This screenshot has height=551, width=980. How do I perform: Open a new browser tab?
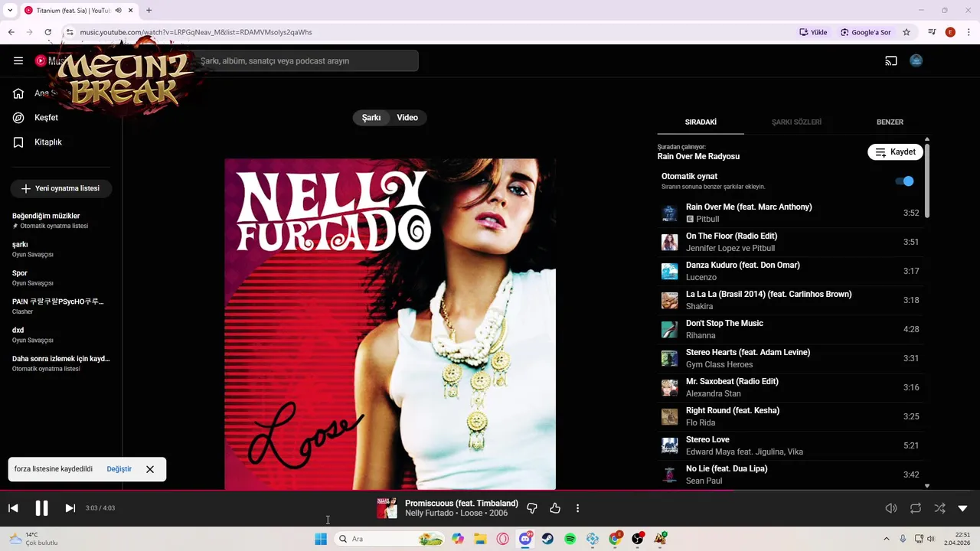[149, 11]
